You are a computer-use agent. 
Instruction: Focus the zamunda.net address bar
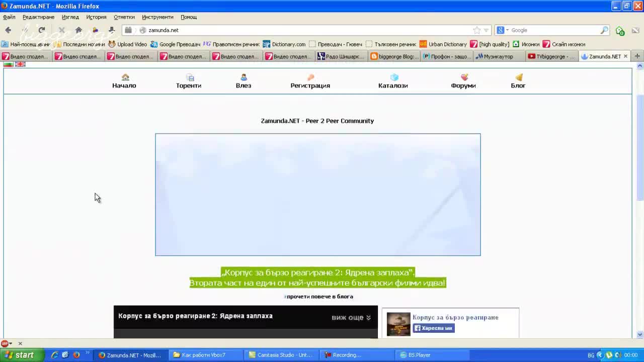tap(307, 30)
